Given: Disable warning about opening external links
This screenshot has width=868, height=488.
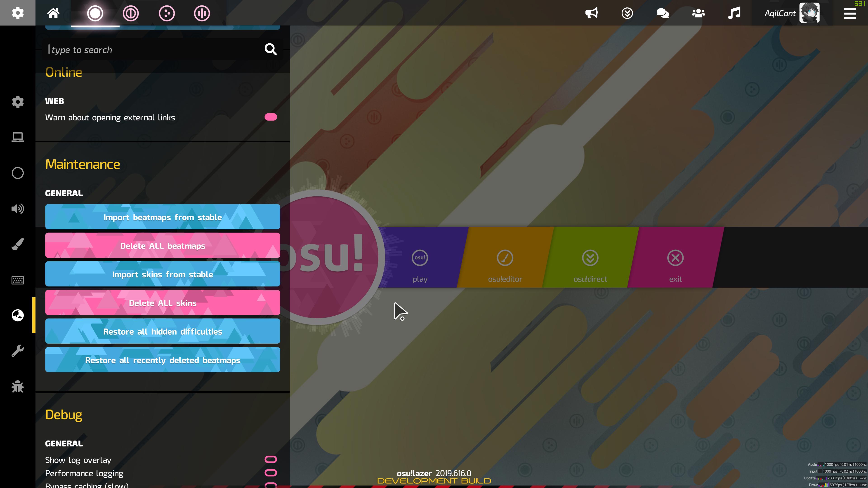Looking at the screenshot, I should (x=271, y=117).
